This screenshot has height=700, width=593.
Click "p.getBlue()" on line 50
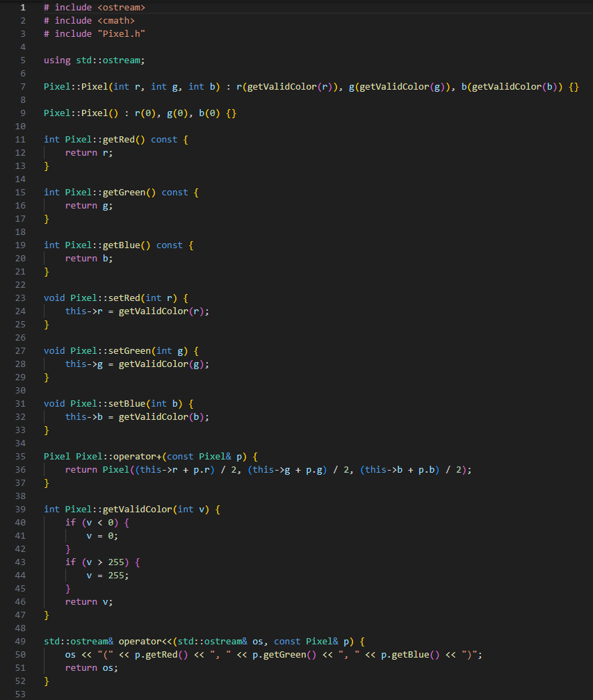[410, 654]
